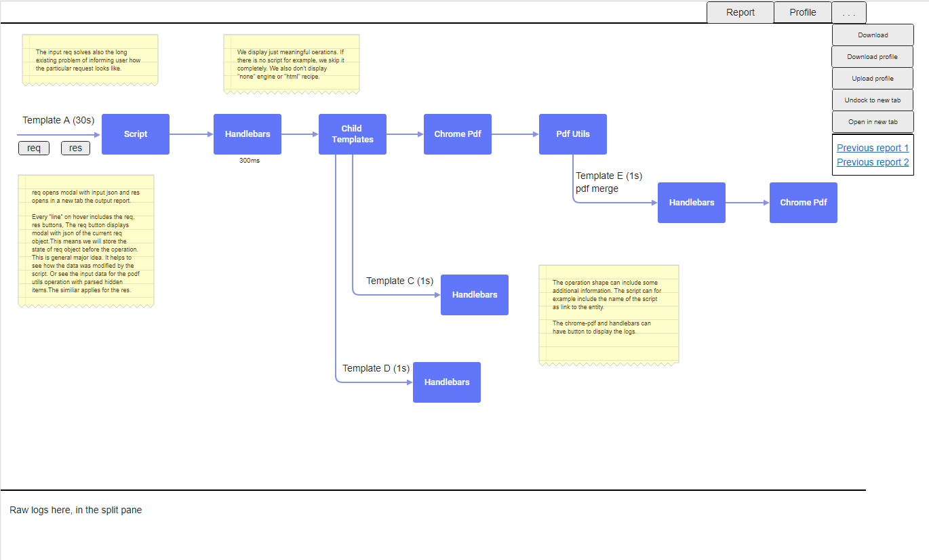Click the Handlebars node for Template D

(x=446, y=382)
